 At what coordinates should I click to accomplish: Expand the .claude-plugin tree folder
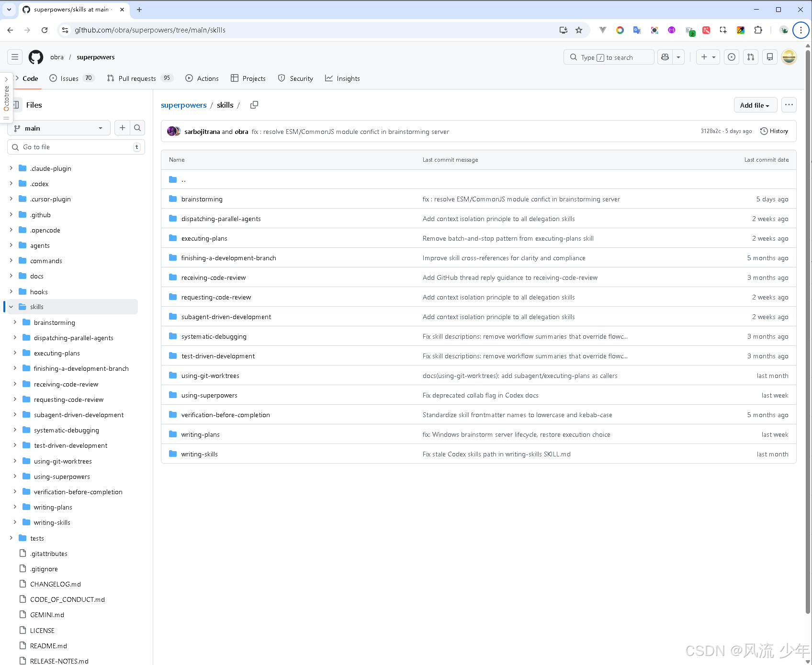[11, 168]
